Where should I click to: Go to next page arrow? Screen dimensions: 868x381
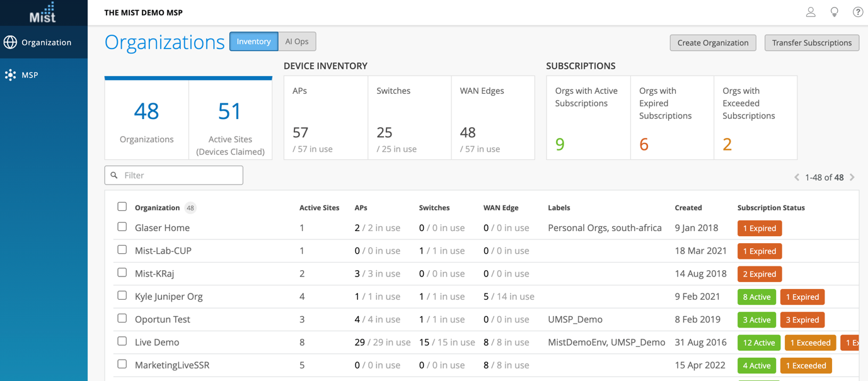click(852, 178)
